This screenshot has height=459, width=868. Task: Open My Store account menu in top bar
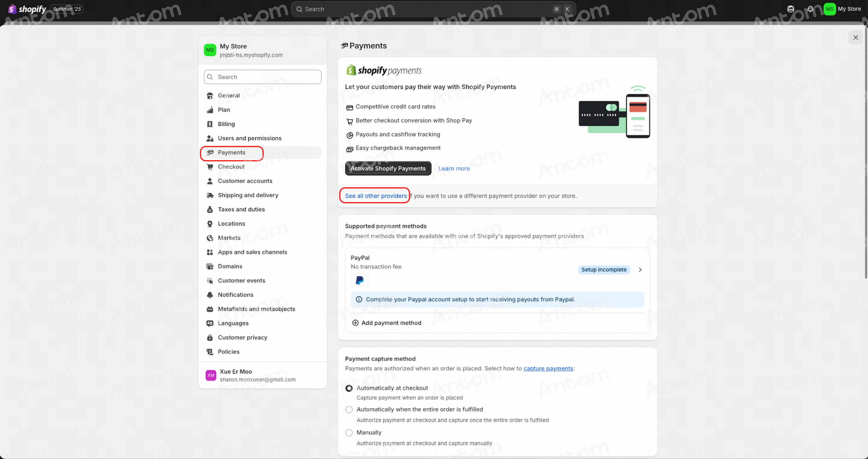click(843, 9)
